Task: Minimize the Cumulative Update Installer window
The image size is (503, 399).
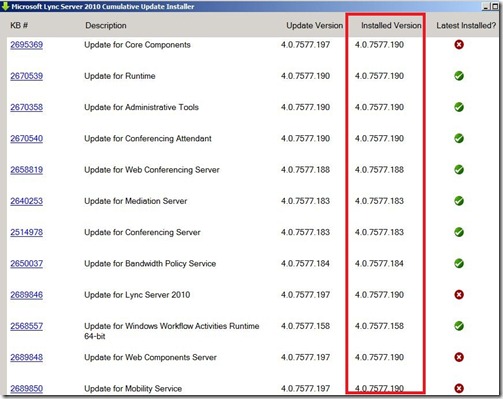Action: 486,7
